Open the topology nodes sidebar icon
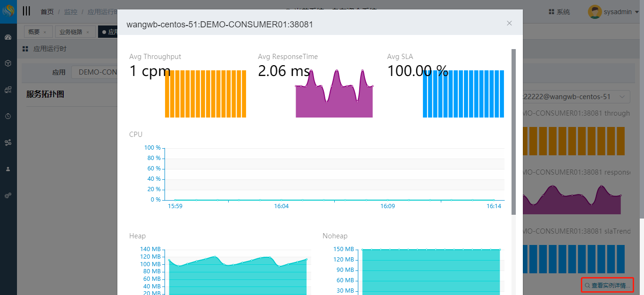644x295 pixels. pyautogui.click(x=8, y=143)
